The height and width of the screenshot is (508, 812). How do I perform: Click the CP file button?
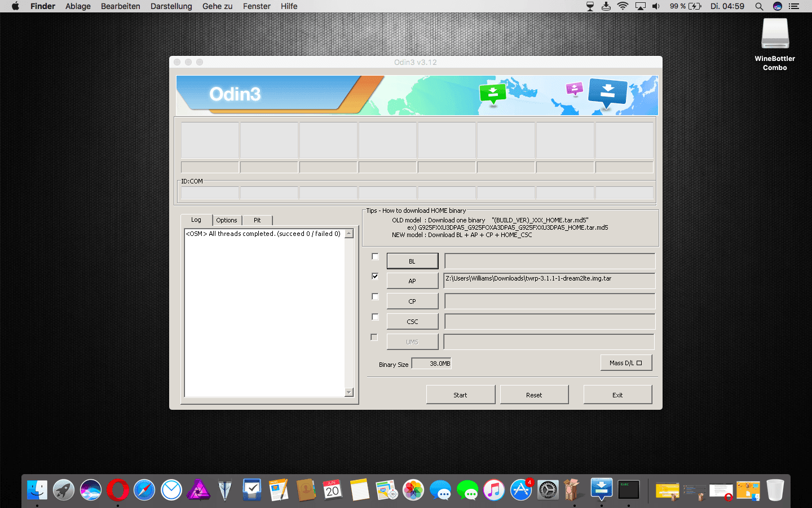(x=412, y=301)
